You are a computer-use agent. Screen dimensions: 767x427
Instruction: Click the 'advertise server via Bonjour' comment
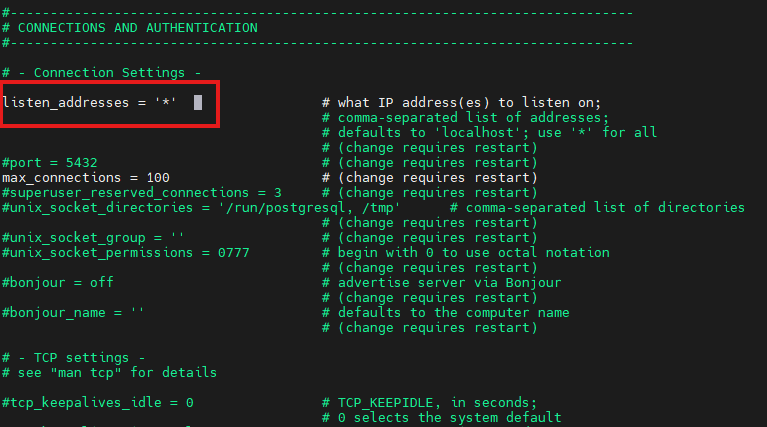pos(448,282)
